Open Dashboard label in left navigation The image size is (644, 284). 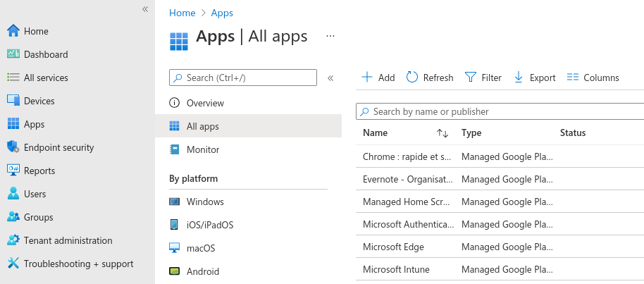coord(46,54)
